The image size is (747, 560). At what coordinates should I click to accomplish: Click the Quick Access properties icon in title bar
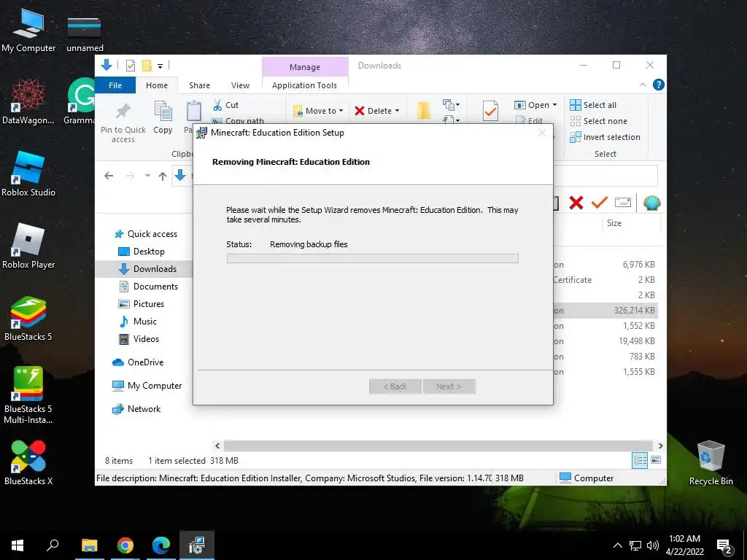tap(130, 65)
